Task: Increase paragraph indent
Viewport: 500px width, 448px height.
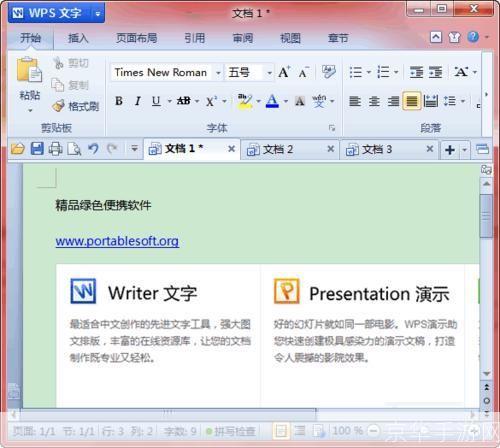Action: click(435, 72)
